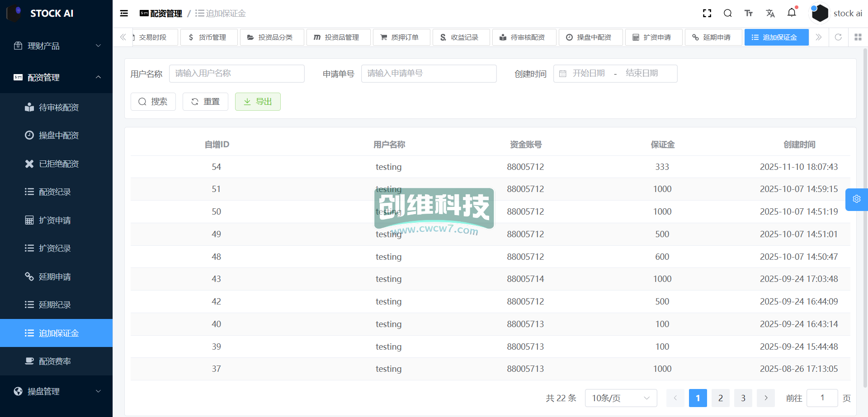The height and width of the screenshot is (417, 868).
Task: Collapse the 配资管理 sidebar menu
Action: pyautogui.click(x=56, y=77)
